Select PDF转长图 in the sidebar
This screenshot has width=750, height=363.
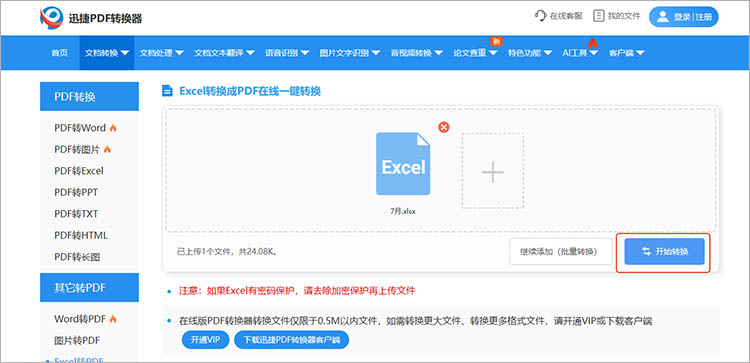pos(77,257)
